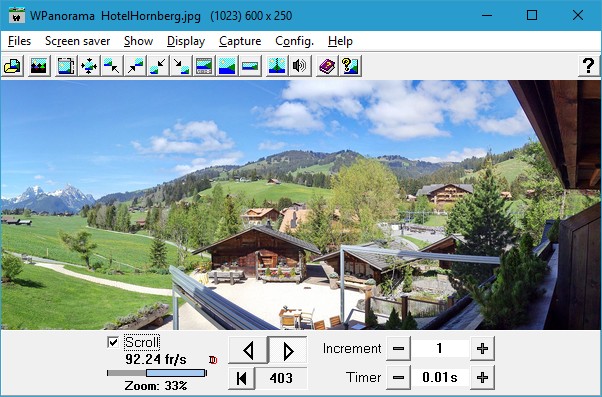Increase the Timer value with plus

[482, 378]
